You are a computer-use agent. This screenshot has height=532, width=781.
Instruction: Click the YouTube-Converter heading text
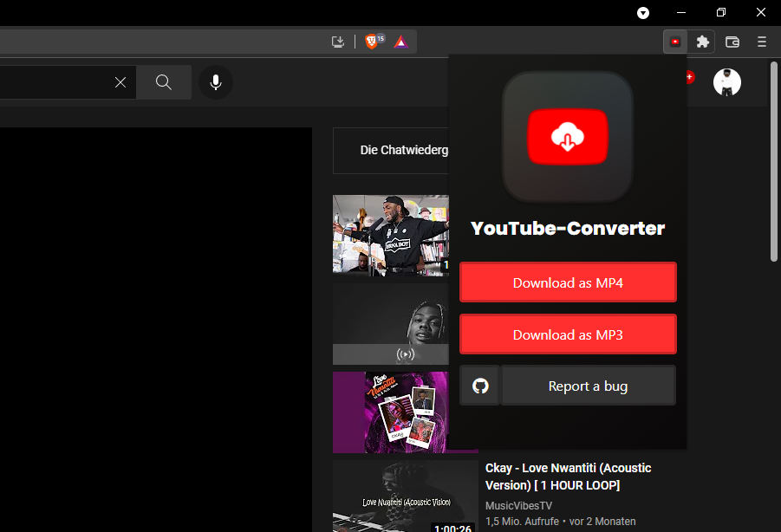(568, 229)
